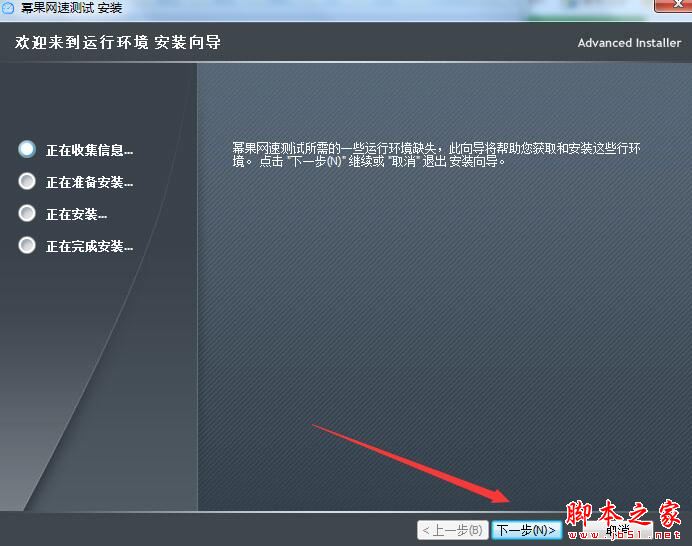This screenshot has width=692, height=546.
Task: Click the 欢迎来到运行环境 安装向导 heading
Action: coord(118,42)
